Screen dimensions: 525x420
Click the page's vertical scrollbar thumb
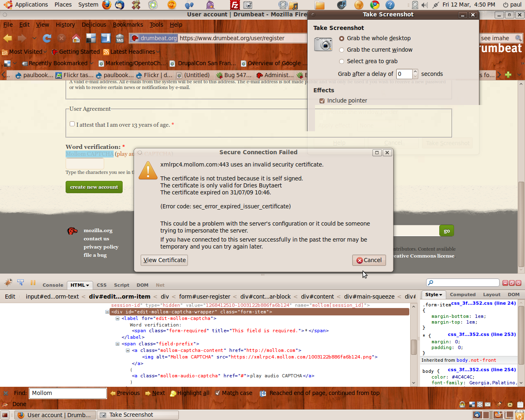click(521, 224)
